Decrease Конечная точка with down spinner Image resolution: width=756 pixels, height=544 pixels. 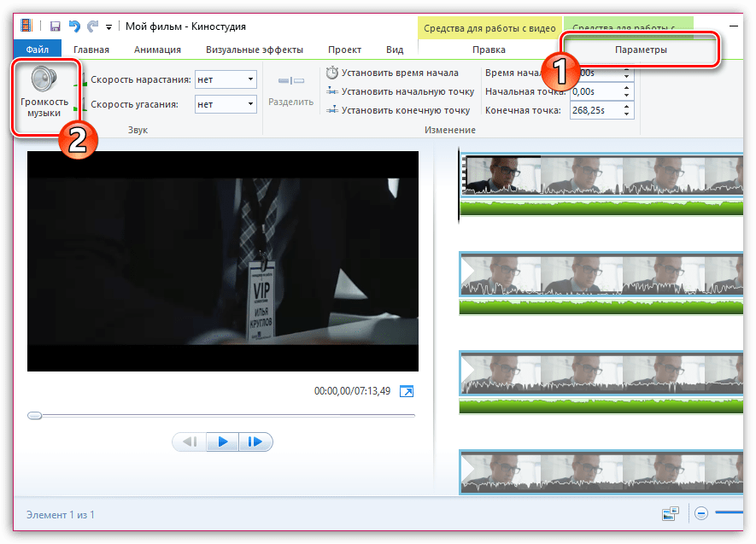[626, 114]
